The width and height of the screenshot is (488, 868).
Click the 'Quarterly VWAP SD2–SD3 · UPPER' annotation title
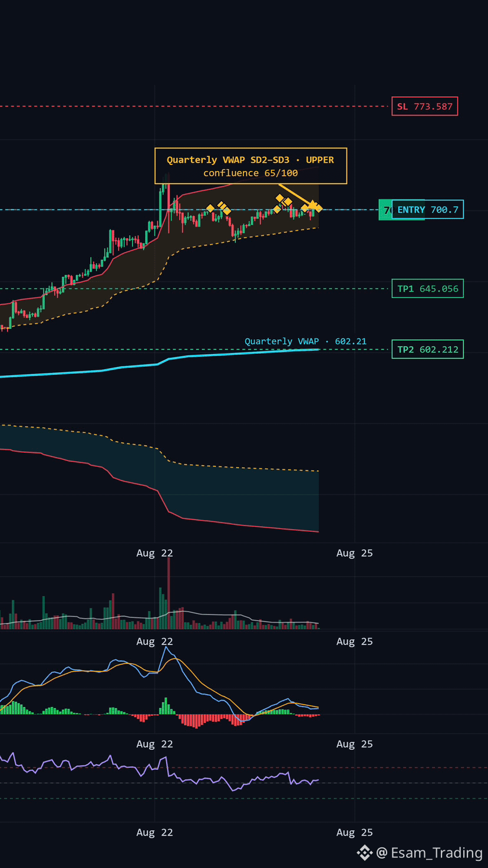point(250,160)
